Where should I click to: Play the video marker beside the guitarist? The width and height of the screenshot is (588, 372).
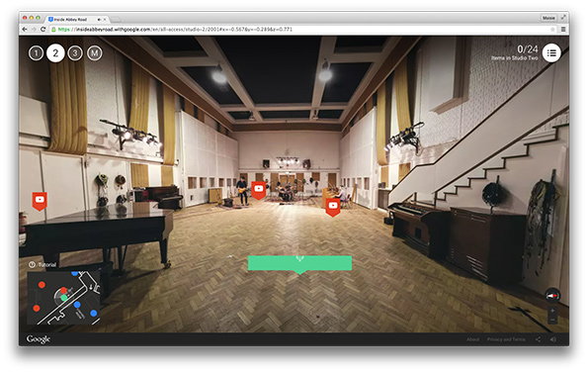258,190
